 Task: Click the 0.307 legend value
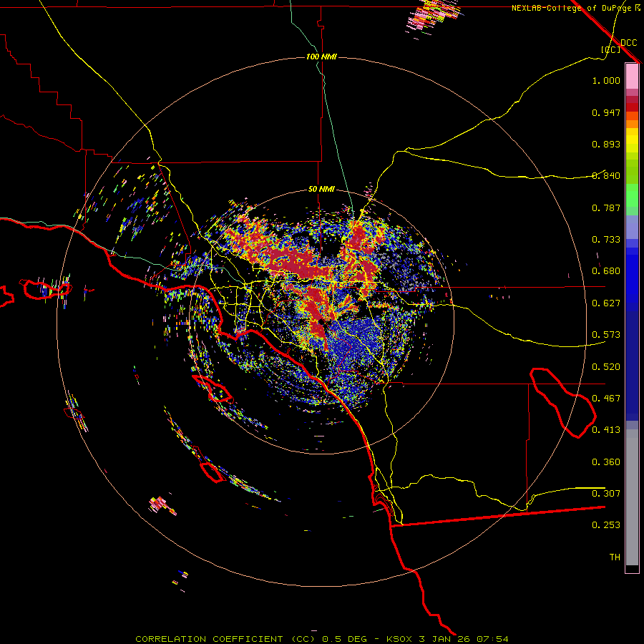click(x=606, y=493)
